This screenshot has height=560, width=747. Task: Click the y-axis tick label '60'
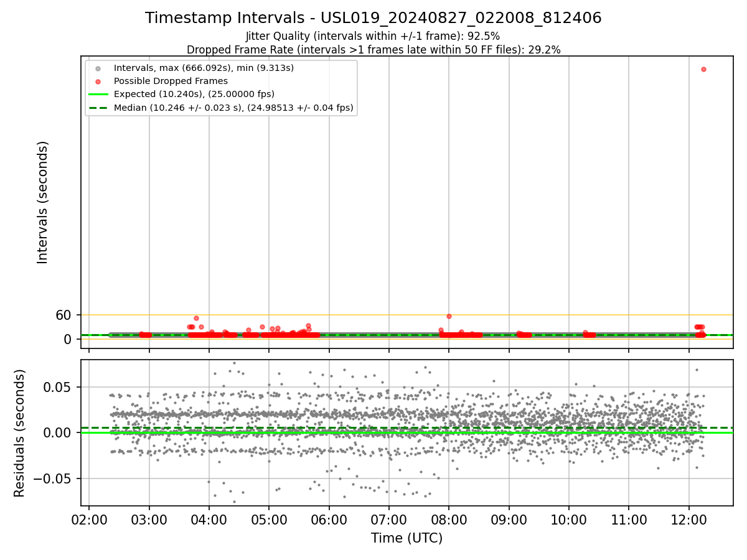coord(64,315)
